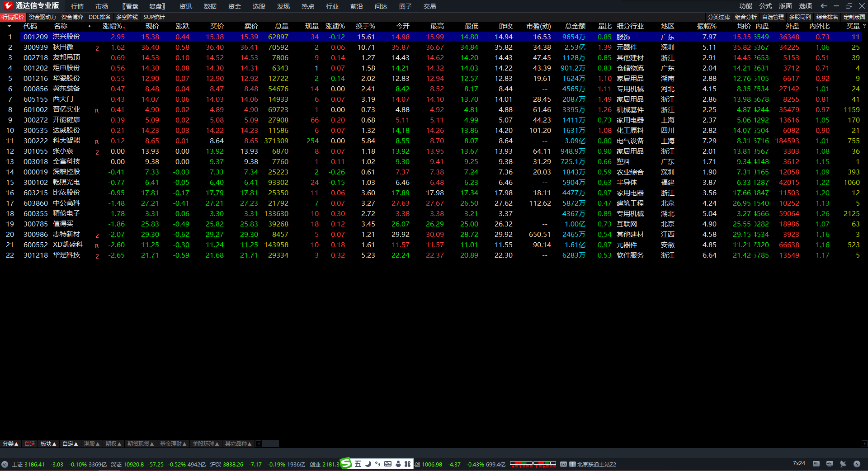Click the R marker on XD凯盛科 row
The image size is (868, 471).
click(97, 246)
